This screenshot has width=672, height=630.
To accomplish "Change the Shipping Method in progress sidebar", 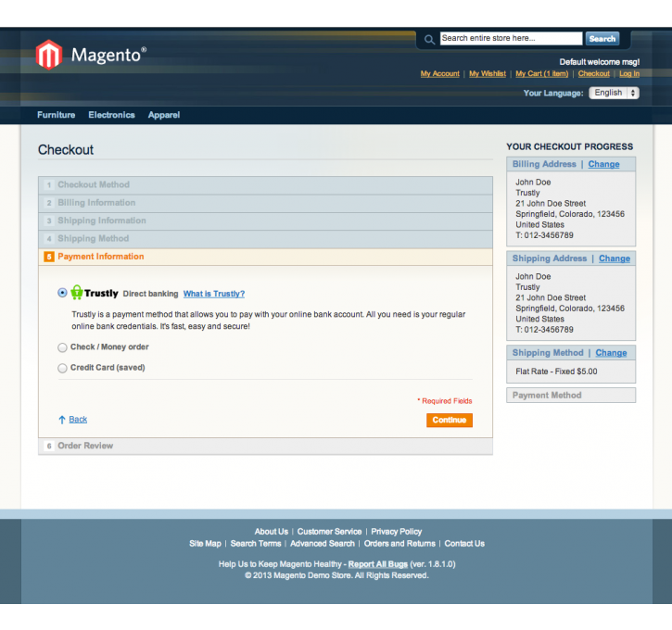I will coord(611,353).
